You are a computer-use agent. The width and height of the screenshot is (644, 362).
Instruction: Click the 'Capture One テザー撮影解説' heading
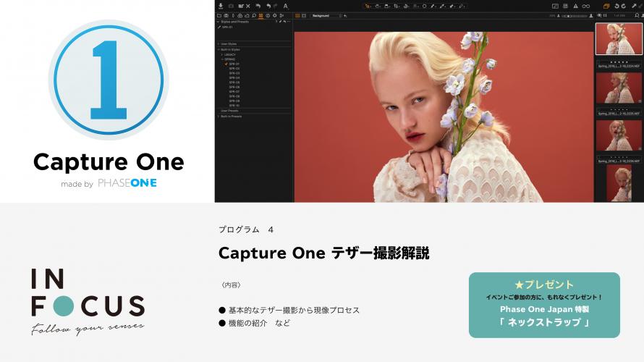coord(323,253)
